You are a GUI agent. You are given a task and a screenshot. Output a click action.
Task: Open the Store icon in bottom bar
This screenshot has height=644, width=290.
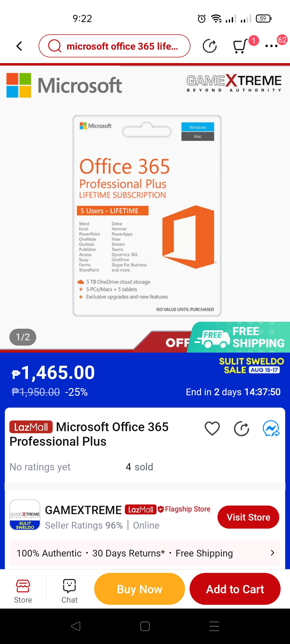tap(23, 591)
